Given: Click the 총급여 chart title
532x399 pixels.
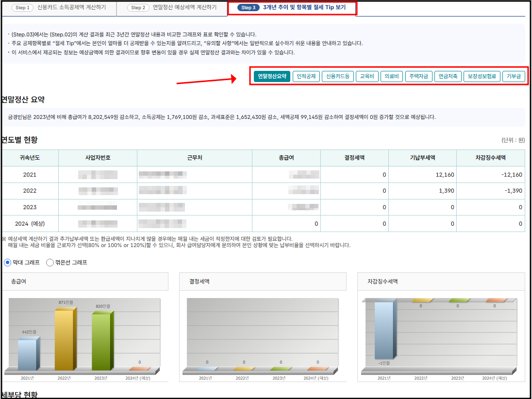Looking at the screenshot, I should tap(18, 282).
